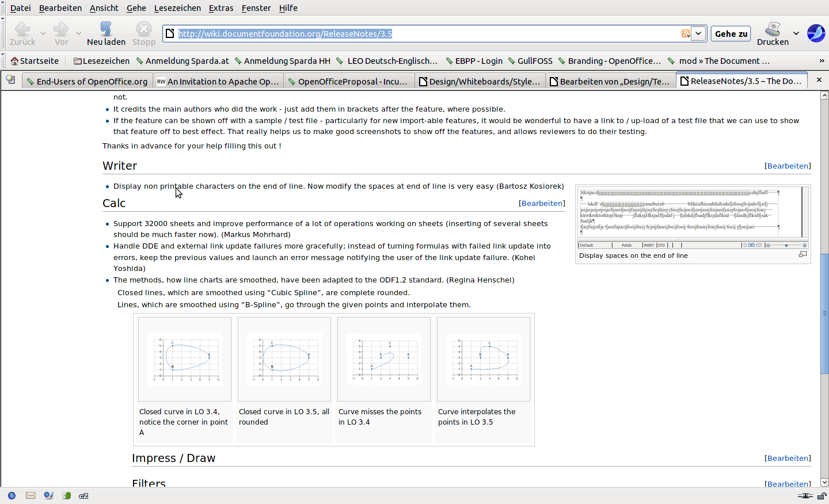Viewport: 829px width, 504px height.
Task: Close the current tab with x button
Action: pyautogui.click(x=819, y=79)
